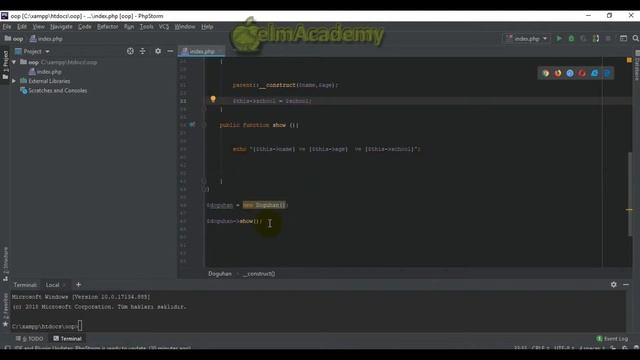Click the editor vertical scrollbar
The height and width of the screenshot is (360, 640).
tap(629, 194)
